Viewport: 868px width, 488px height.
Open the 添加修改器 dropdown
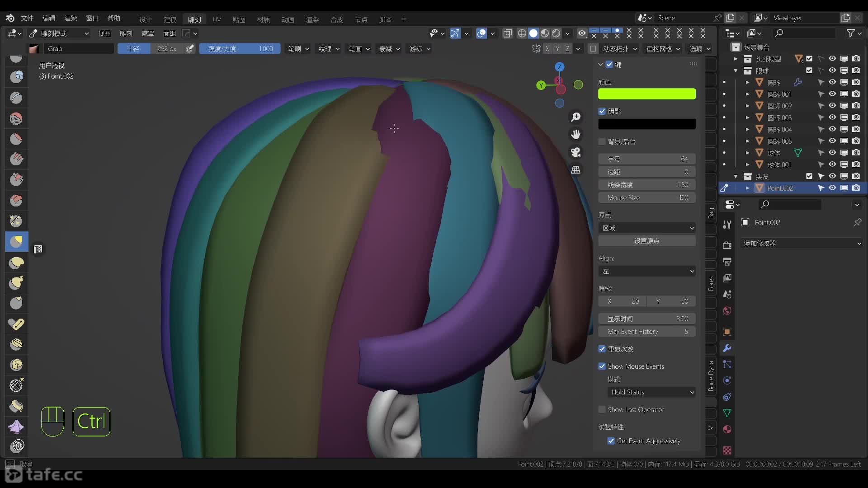tap(802, 243)
